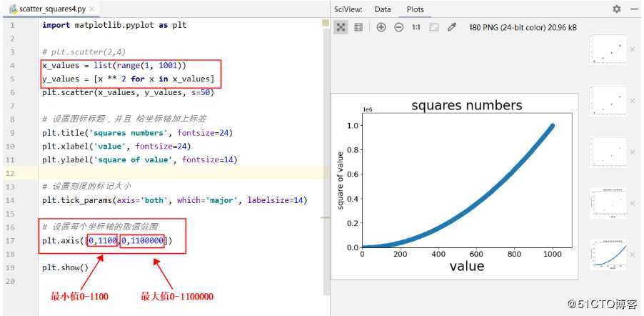Place cursor in the y_values list comprehension line
The image size is (644, 316).
pyautogui.click(x=128, y=79)
